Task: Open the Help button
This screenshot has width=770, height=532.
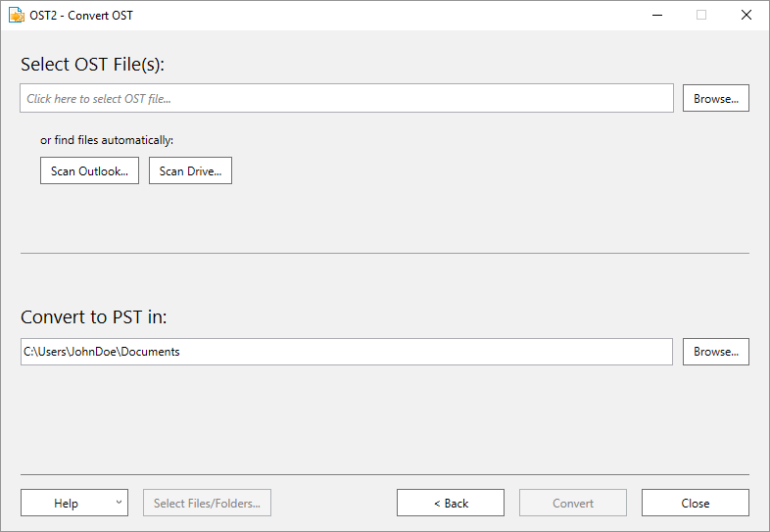Action: tap(66, 503)
